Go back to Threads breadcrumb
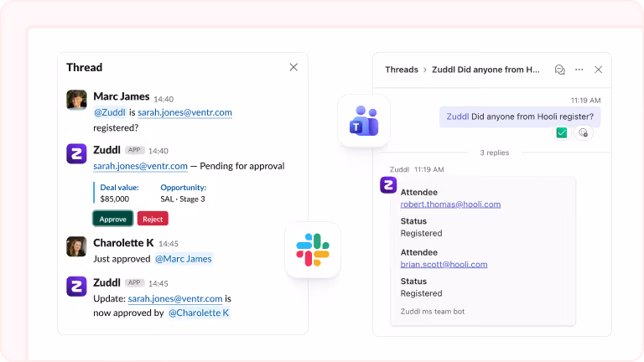This screenshot has width=644, height=362. coord(402,70)
